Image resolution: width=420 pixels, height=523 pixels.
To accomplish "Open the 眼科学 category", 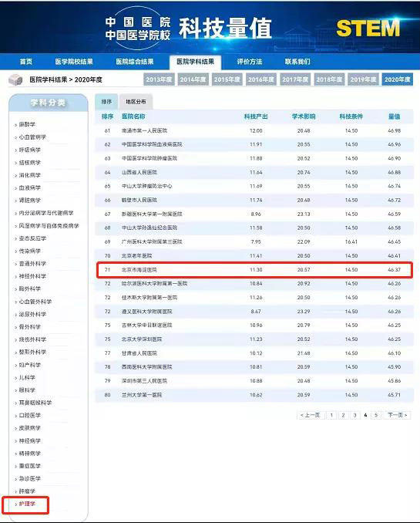I will point(27,390).
